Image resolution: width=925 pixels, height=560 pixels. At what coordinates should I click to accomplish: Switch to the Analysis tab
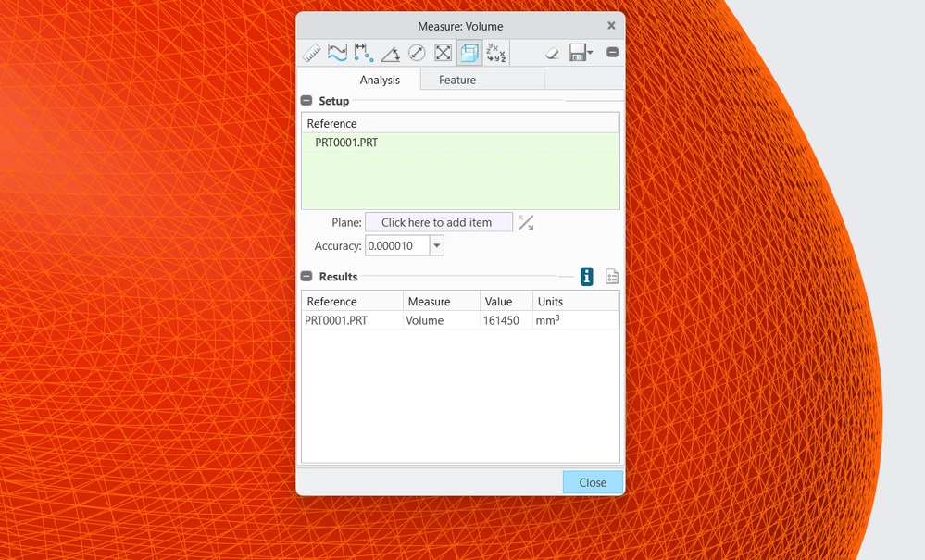[x=380, y=80]
